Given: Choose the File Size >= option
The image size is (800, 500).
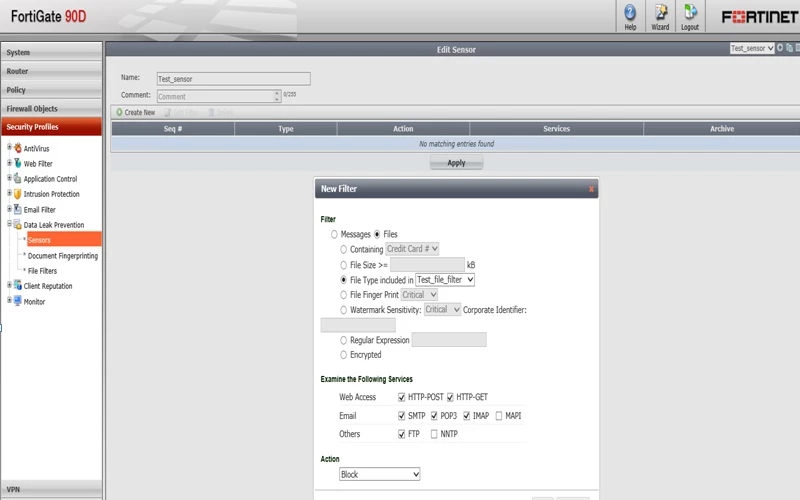Looking at the screenshot, I should tap(343, 265).
